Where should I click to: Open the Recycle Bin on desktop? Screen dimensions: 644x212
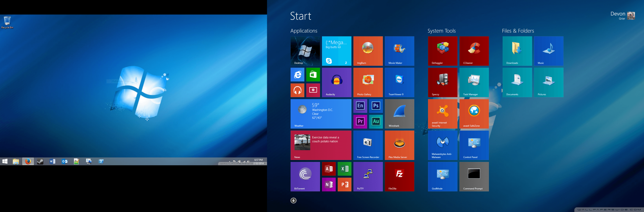(x=7, y=22)
